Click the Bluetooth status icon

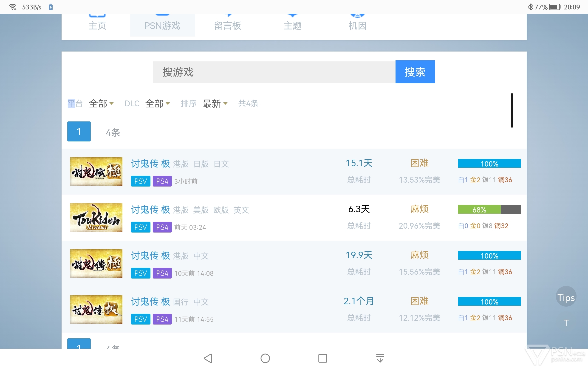pyautogui.click(x=530, y=7)
